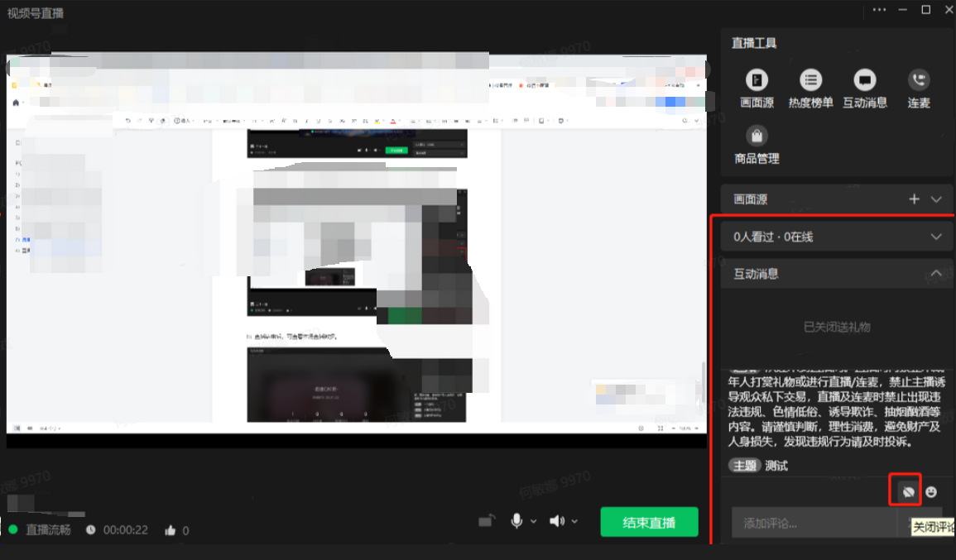
Task: Start a 连麦 co-host call
Action: pyautogui.click(x=918, y=89)
